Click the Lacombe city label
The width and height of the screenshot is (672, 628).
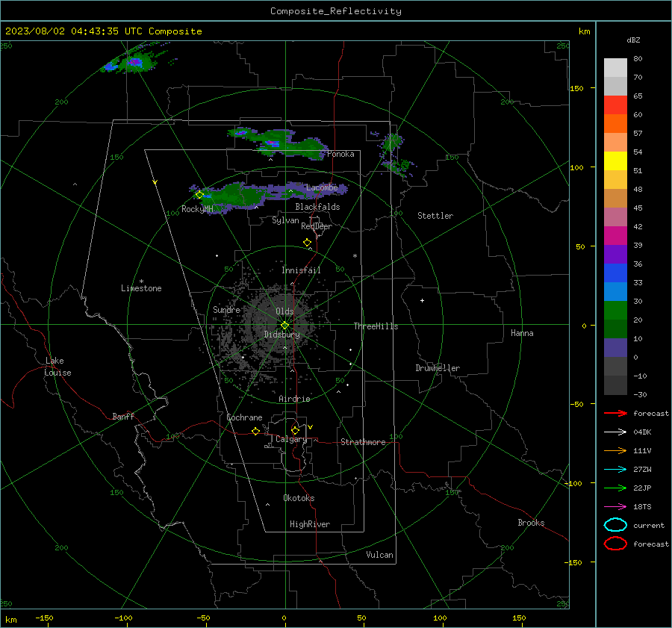[322, 187]
